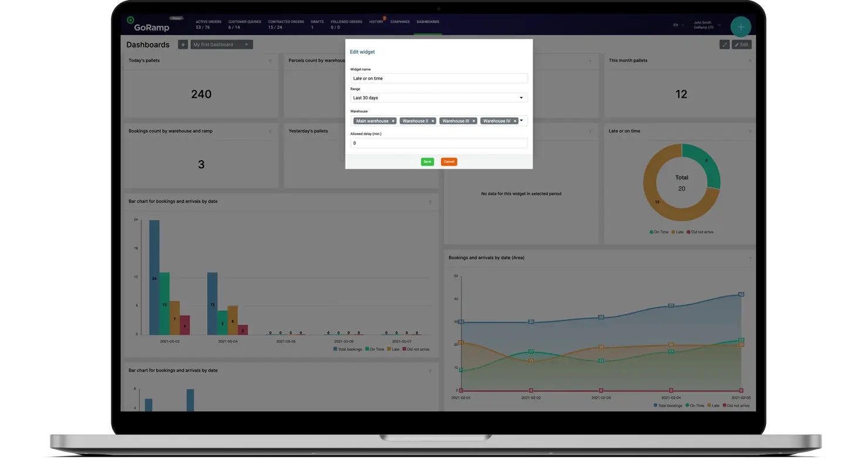Remove Main warehouse tag in Edit widget
The image size is (868, 469).
pyautogui.click(x=392, y=120)
